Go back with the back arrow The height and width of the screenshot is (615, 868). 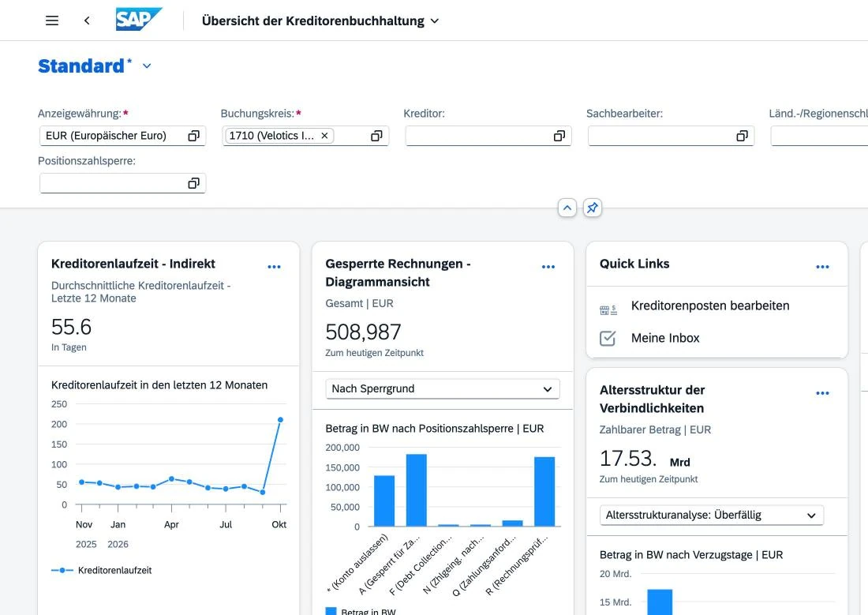coord(87,21)
